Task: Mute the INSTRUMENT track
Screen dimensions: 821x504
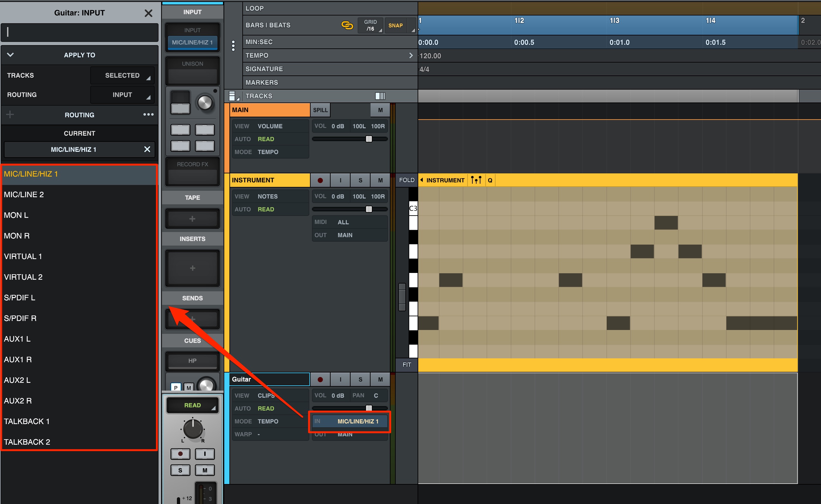Action: tap(380, 180)
